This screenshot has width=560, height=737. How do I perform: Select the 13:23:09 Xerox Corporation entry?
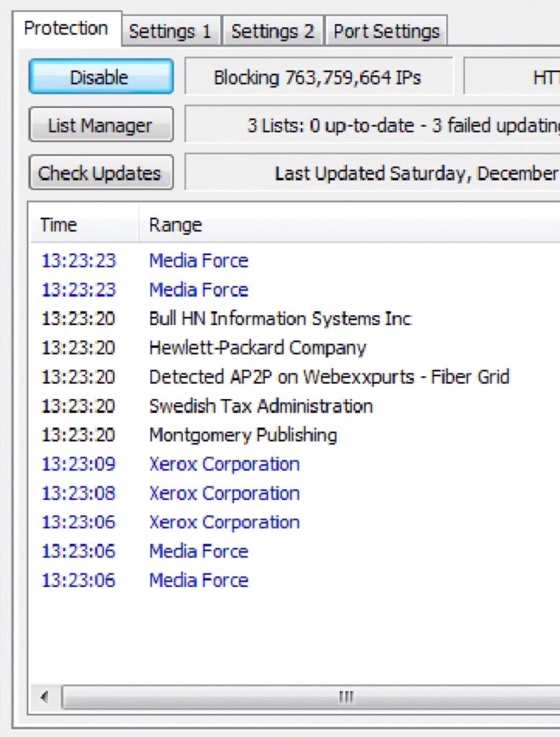coord(224,464)
